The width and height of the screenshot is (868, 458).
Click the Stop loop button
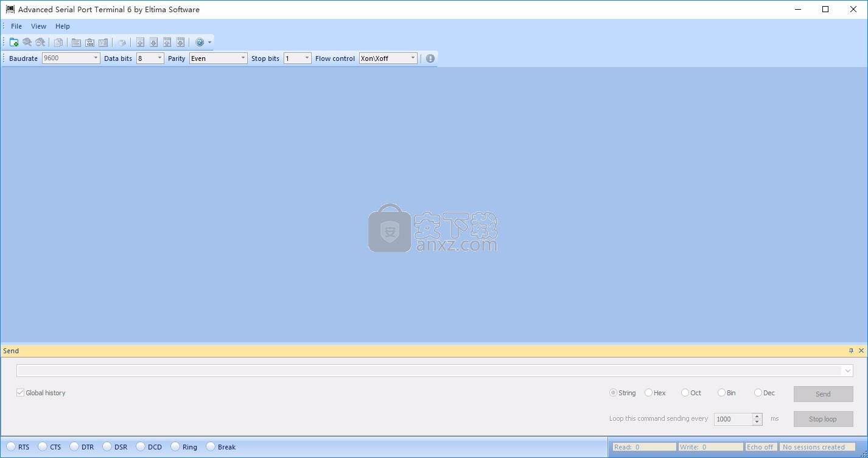[x=823, y=419]
